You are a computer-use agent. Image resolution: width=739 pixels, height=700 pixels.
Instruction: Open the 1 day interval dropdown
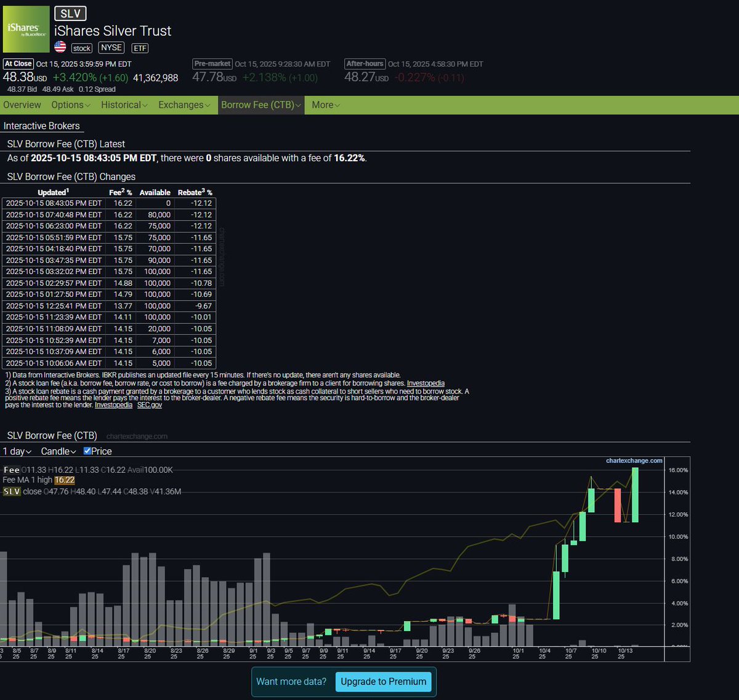pos(17,451)
